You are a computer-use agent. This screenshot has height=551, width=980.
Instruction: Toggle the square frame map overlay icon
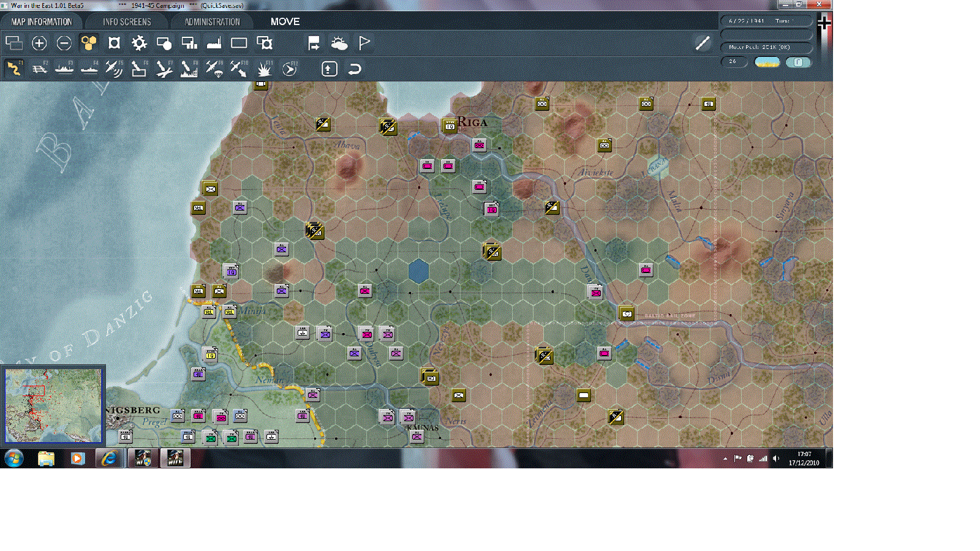point(114,43)
